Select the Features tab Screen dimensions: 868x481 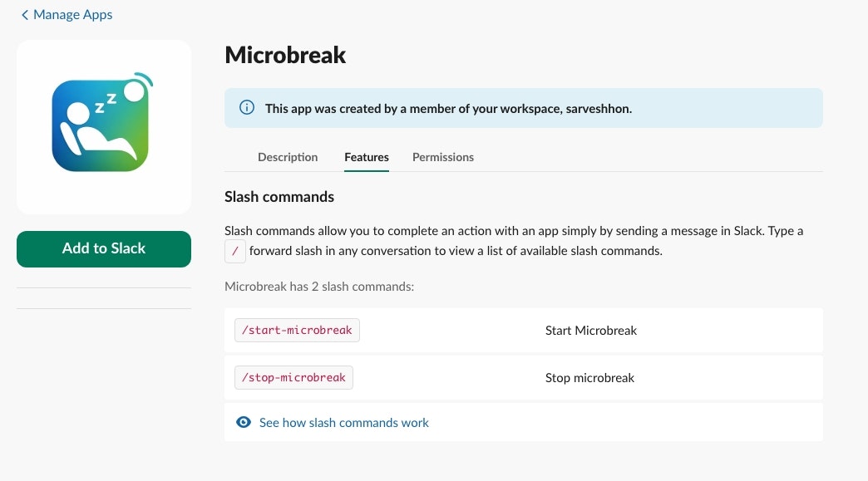tap(367, 157)
